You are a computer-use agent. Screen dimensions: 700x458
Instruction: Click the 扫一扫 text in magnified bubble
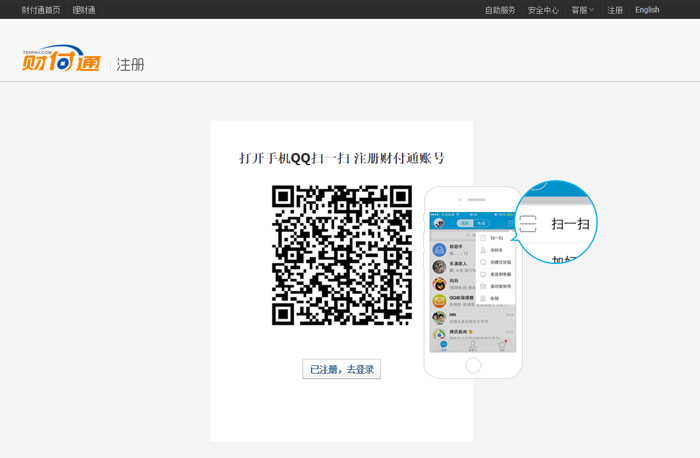point(570,224)
